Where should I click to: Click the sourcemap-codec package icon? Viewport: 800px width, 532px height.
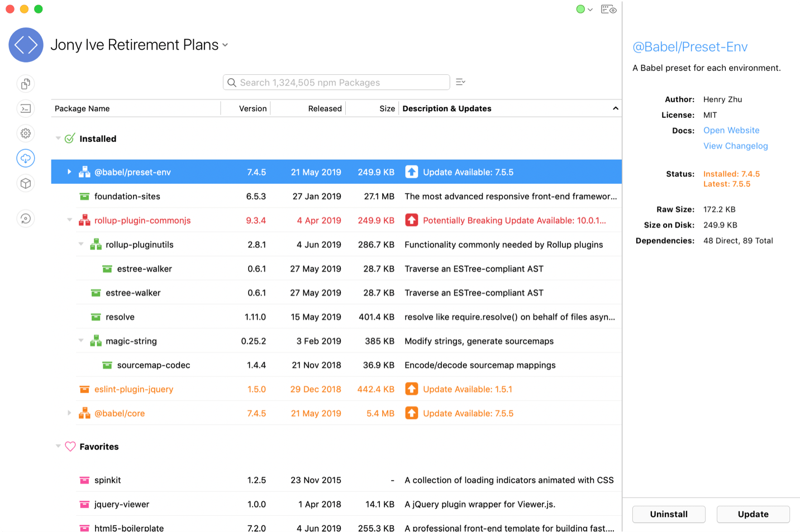[107, 365]
